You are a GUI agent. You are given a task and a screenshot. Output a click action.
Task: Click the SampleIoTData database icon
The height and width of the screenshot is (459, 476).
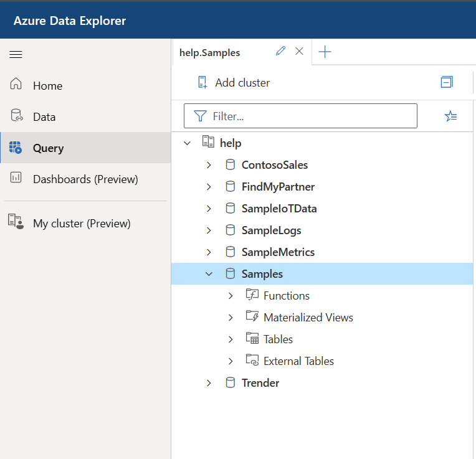click(231, 209)
